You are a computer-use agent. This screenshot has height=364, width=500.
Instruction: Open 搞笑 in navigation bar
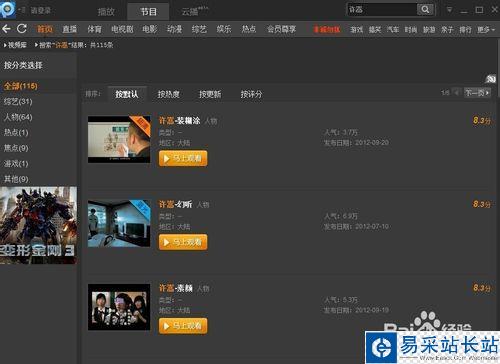[375, 30]
